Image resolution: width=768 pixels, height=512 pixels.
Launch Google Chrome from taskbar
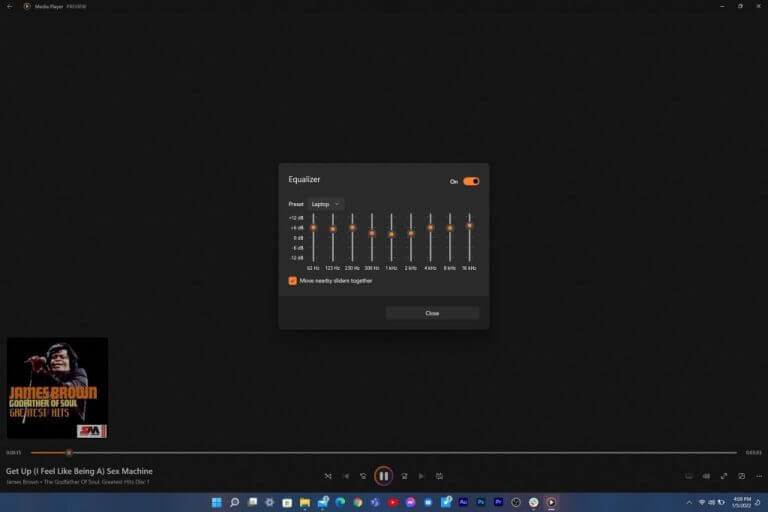(x=358, y=502)
